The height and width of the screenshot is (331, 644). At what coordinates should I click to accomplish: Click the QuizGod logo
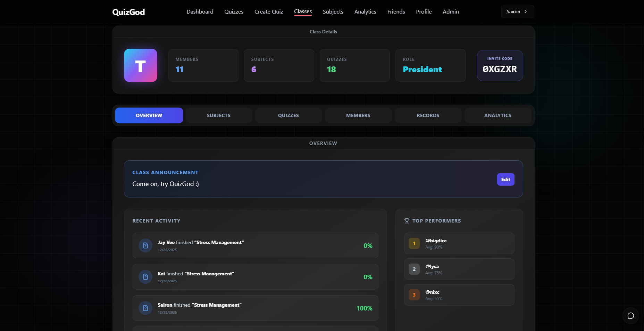[128, 11]
